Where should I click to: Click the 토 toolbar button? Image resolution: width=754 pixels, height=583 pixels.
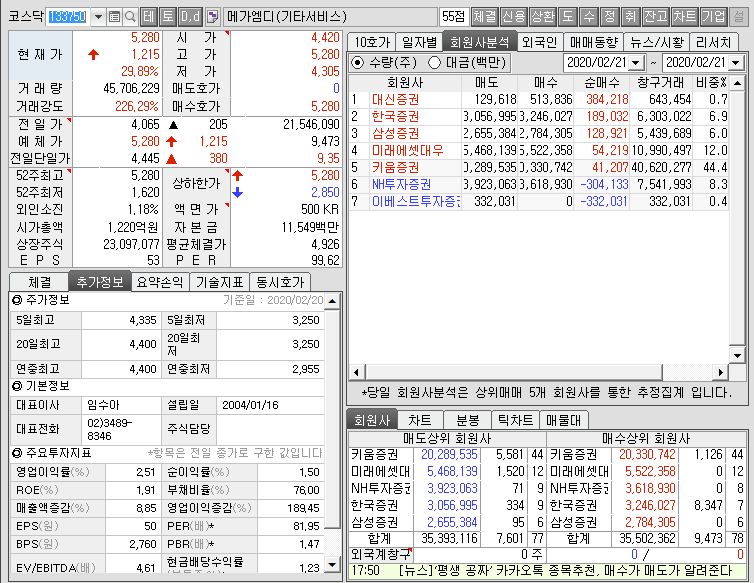tap(167, 17)
